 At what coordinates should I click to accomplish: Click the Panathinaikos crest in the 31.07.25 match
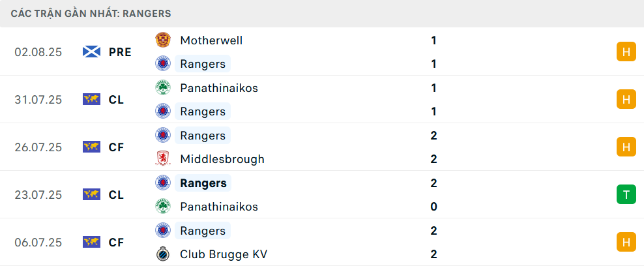coord(163,88)
